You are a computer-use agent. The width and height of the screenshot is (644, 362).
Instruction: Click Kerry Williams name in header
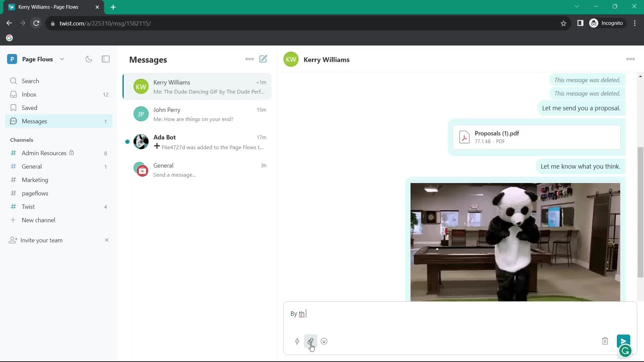(x=326, y=60)
